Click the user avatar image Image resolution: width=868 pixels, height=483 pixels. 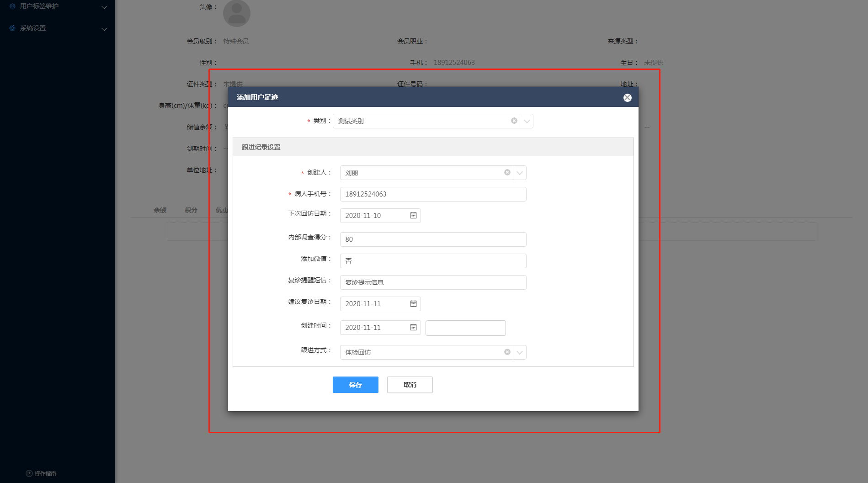[236, 13]
